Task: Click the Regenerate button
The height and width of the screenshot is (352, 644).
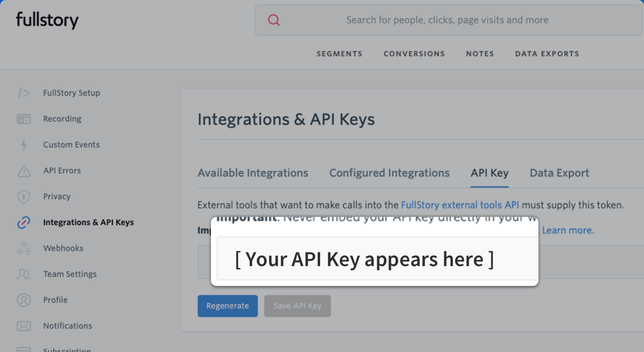Action: click(x=228, y=306)
